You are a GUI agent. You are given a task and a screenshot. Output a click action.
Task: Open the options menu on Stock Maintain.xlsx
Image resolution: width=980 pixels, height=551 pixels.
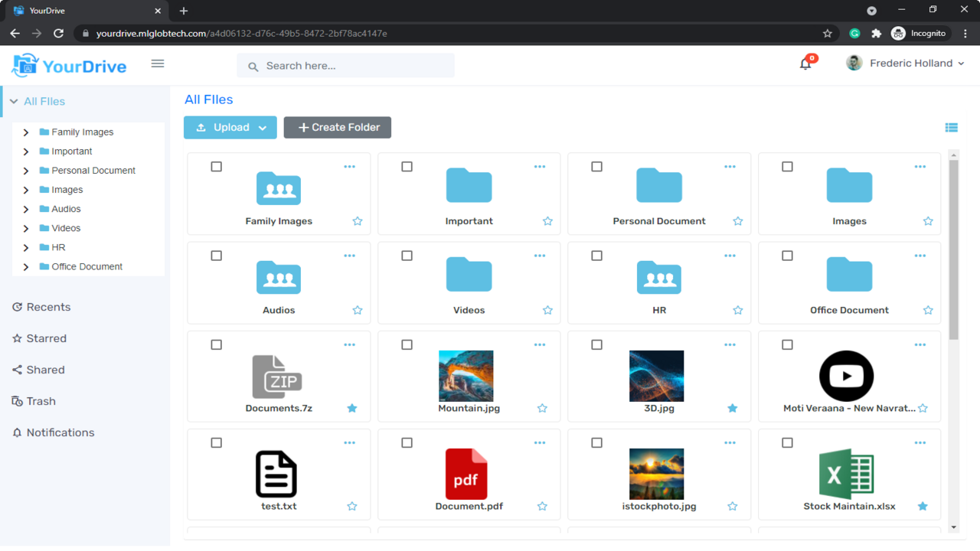pyautogui.click(x=920, y=442)
